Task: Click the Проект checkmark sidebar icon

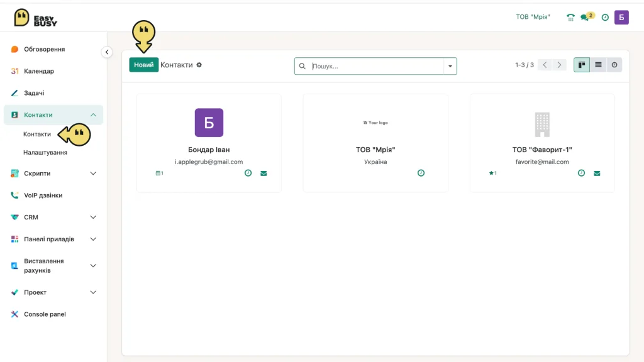Action: point(15,293)
